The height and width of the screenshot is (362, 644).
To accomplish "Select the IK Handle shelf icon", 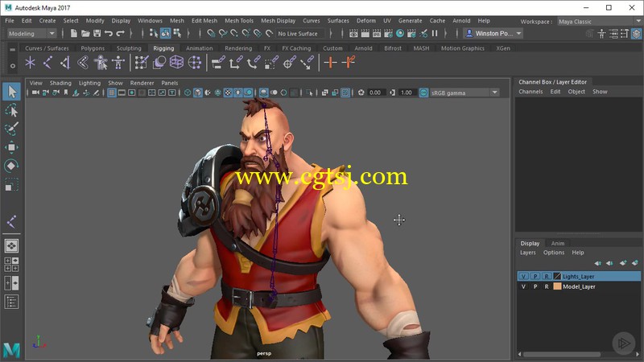I will click(65, 63).
